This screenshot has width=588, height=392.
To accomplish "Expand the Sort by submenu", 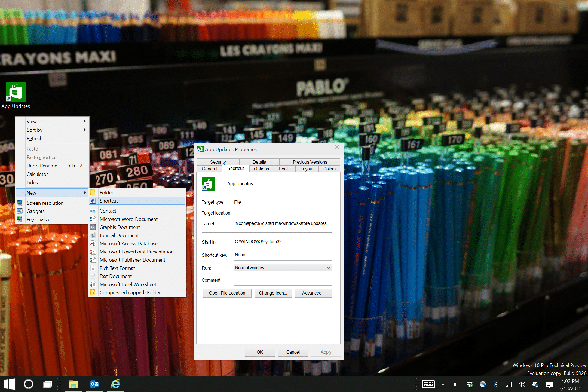I will point(52,130).
